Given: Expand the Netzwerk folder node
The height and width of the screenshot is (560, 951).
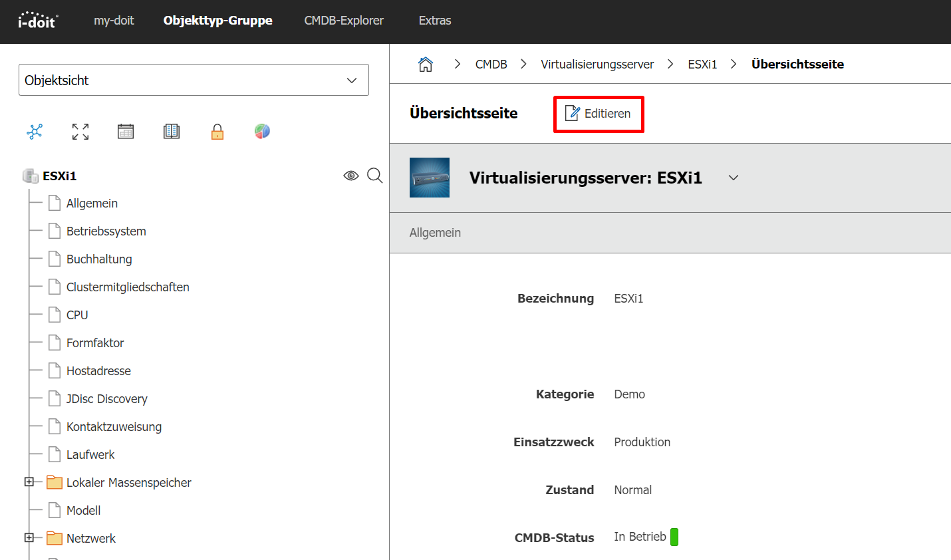Looking at the screenshot, I should (29, 537).
